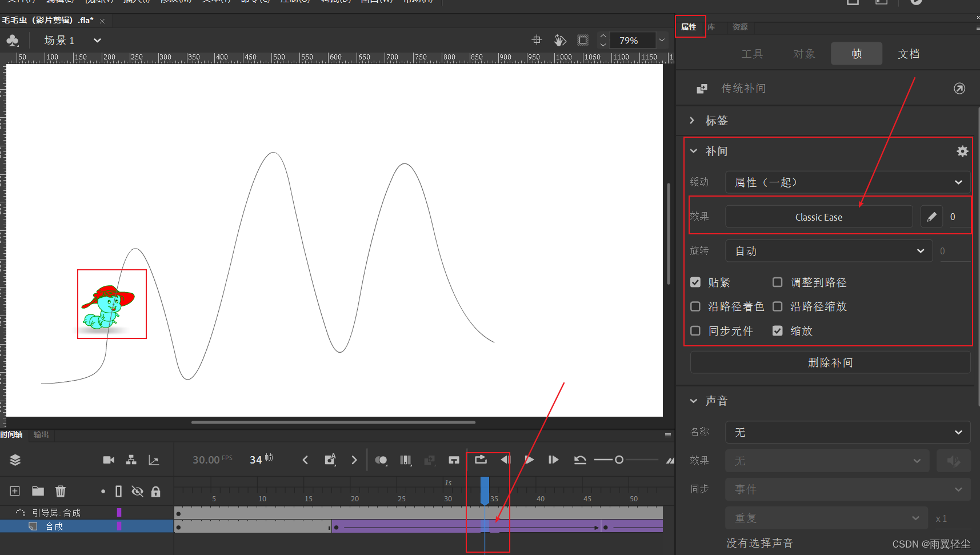
Task: Enable 同步元件 checkbox
Action: [695, 331]
